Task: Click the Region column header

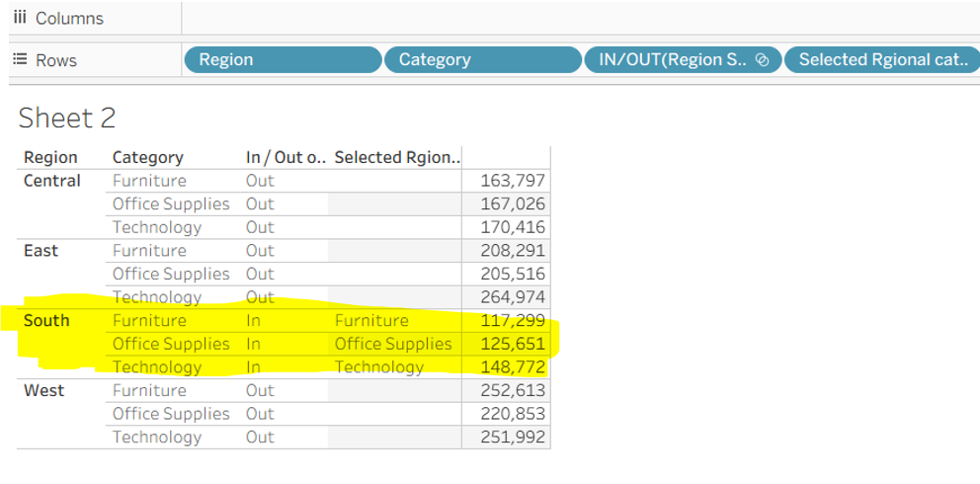Action: click(50, 157)
